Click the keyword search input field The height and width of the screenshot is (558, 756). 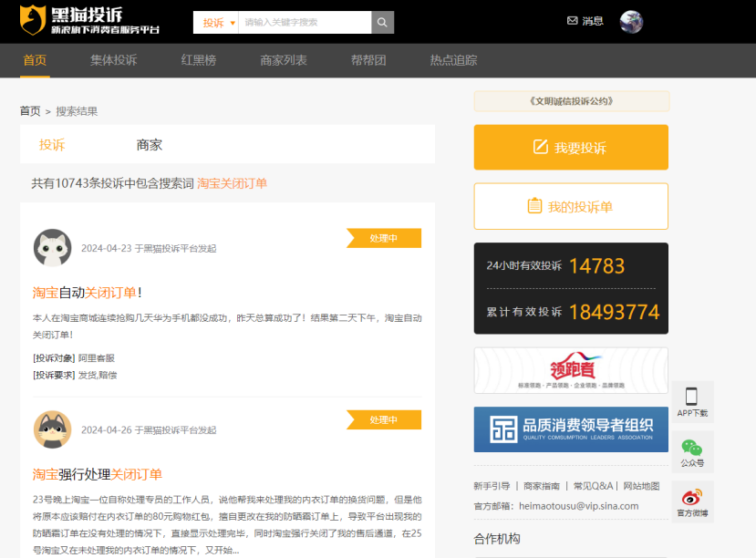pos(306,22)
